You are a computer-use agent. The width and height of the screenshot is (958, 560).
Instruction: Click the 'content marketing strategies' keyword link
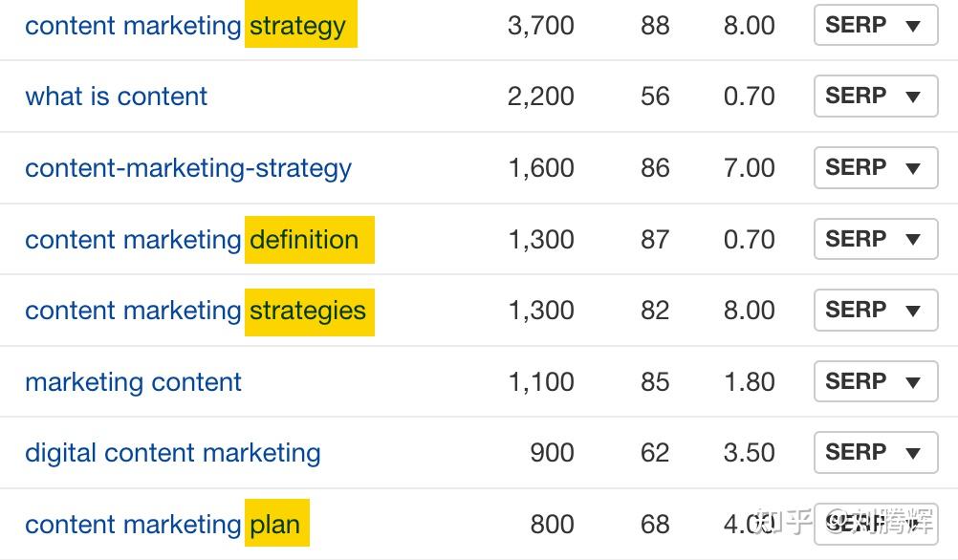click(133, 311)
